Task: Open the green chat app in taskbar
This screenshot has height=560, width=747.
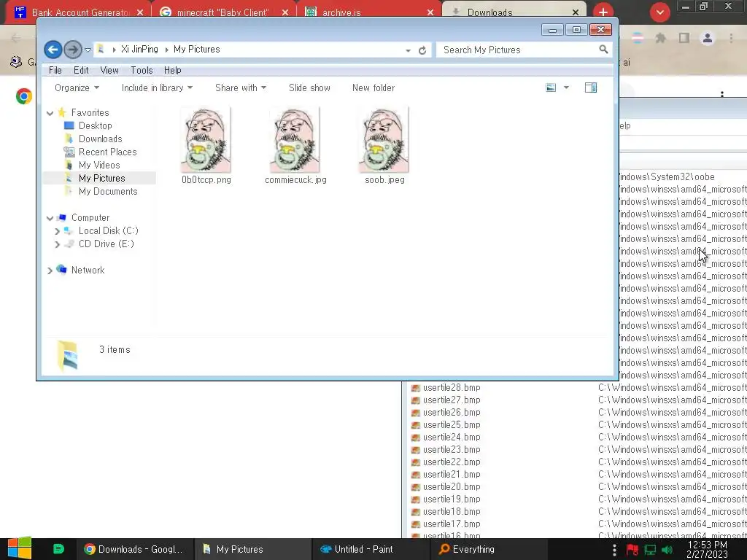Action: (x=58, y=549)
